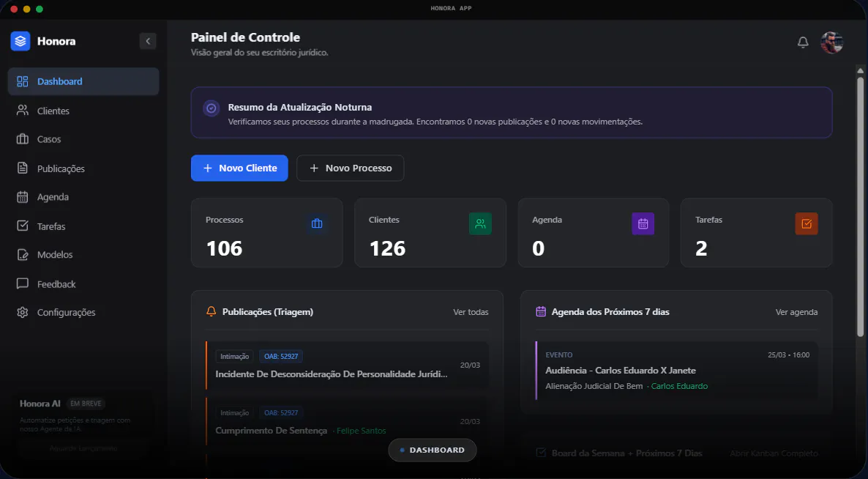This screenshot has height=479, width=868.
Task: Open Modelos label in sidebar
Action: click(55, 255)
